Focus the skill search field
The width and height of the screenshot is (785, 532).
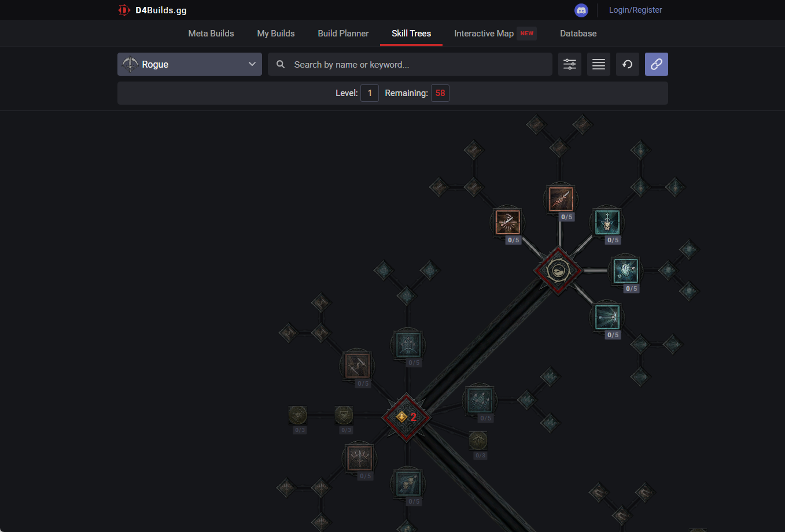coord(410,64)
